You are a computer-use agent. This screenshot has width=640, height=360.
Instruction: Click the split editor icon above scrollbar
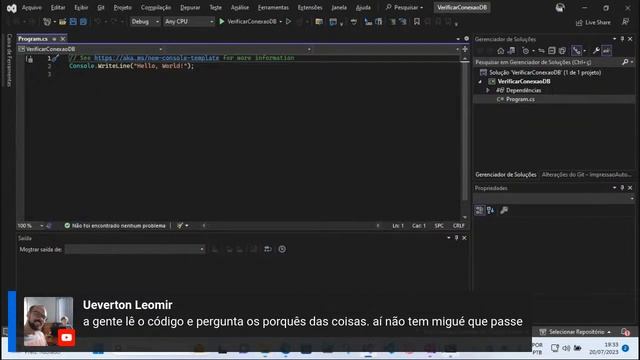coord(464,49)
